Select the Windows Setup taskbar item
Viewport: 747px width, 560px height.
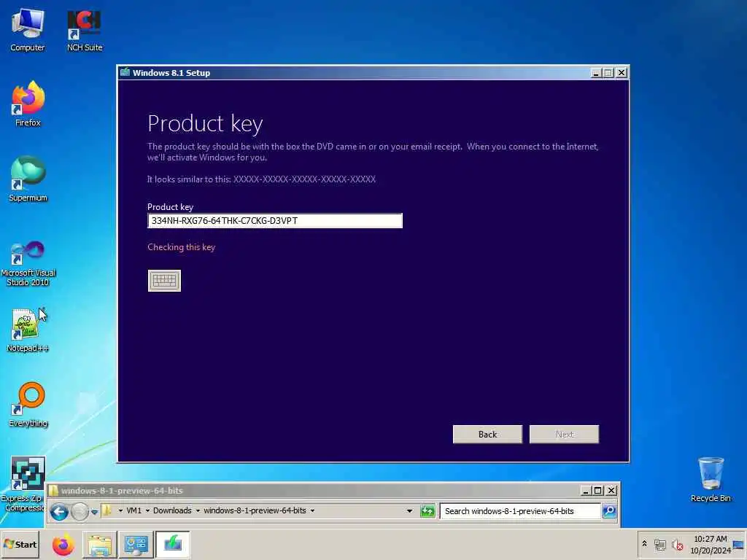point(172,545)
